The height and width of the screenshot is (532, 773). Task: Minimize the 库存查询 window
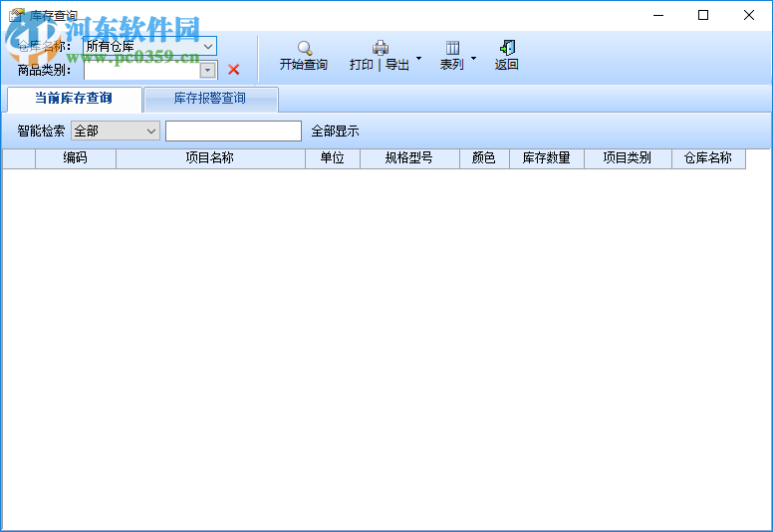pyautogui.click(x=658, y=15)
